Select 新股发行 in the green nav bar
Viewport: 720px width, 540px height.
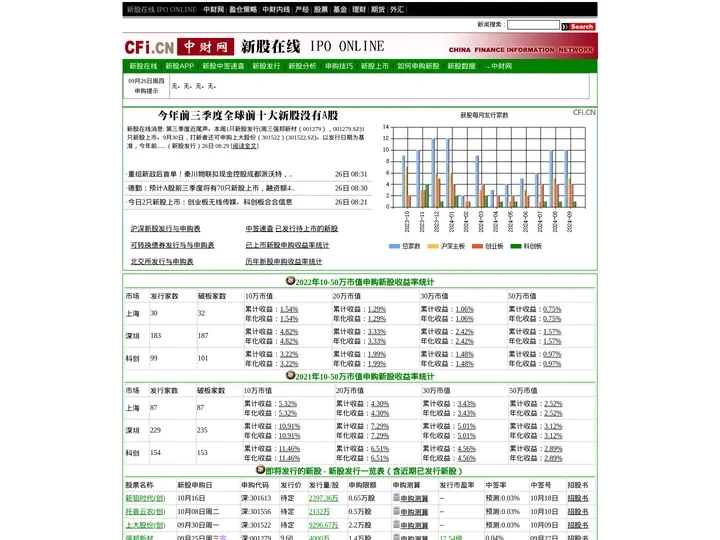(266, 66)
